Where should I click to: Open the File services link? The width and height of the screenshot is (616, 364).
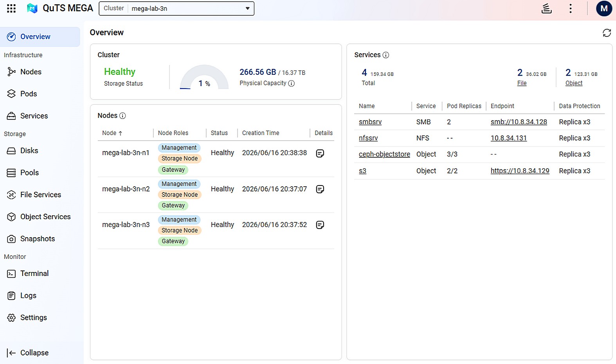pyautogui.click(x=522, y=83)
